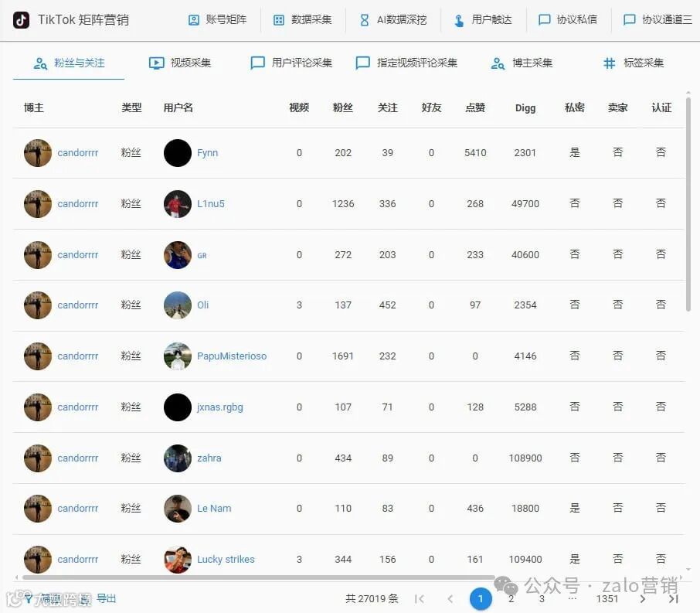Click the 点赞 column header
The image size is (700, 613).
pos(475,107)
